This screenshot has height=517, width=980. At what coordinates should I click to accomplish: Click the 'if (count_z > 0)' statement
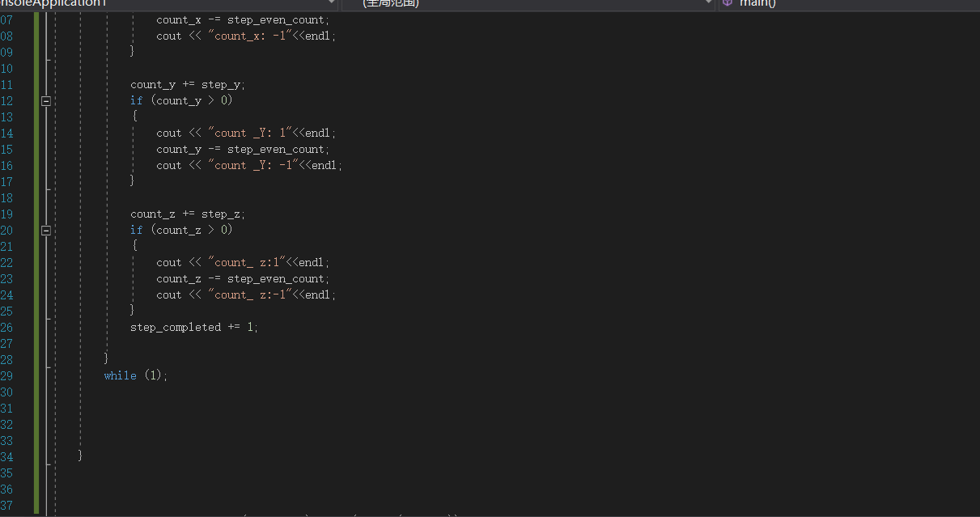(181, 230)
